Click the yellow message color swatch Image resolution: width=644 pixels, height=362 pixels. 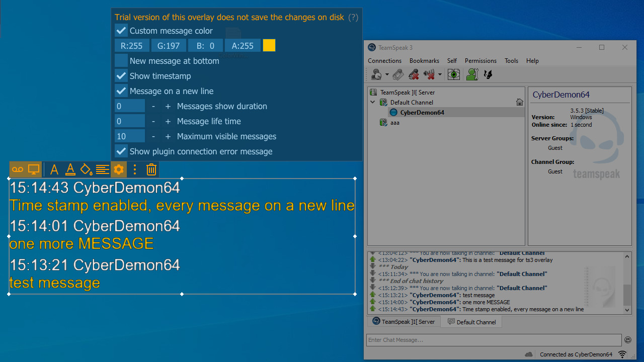pos(269,46)
